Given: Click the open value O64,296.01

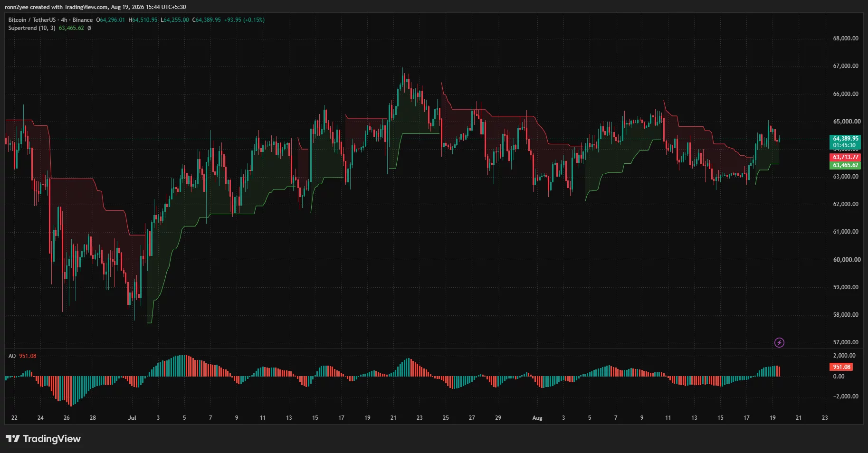Looking at the screenshot, I should point(111,20).
